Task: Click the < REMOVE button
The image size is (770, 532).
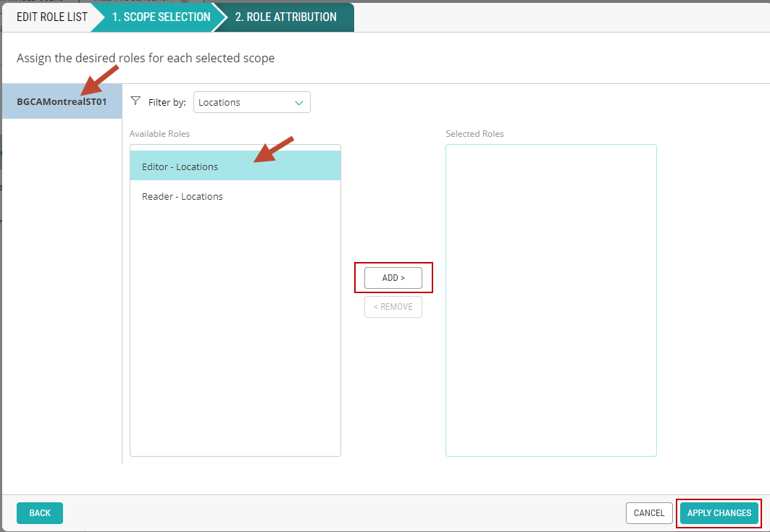Action: pyautogui.click(x=393, y=307)
